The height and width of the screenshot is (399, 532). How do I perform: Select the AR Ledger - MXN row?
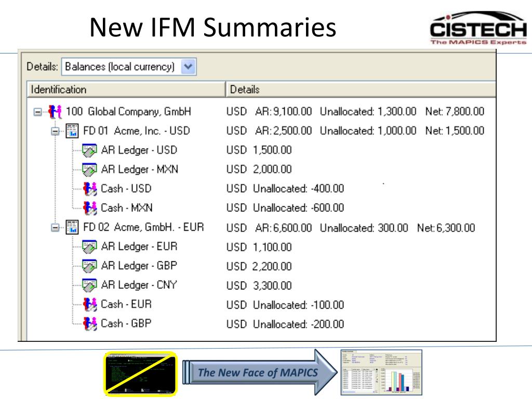click(x=261, y=169)
